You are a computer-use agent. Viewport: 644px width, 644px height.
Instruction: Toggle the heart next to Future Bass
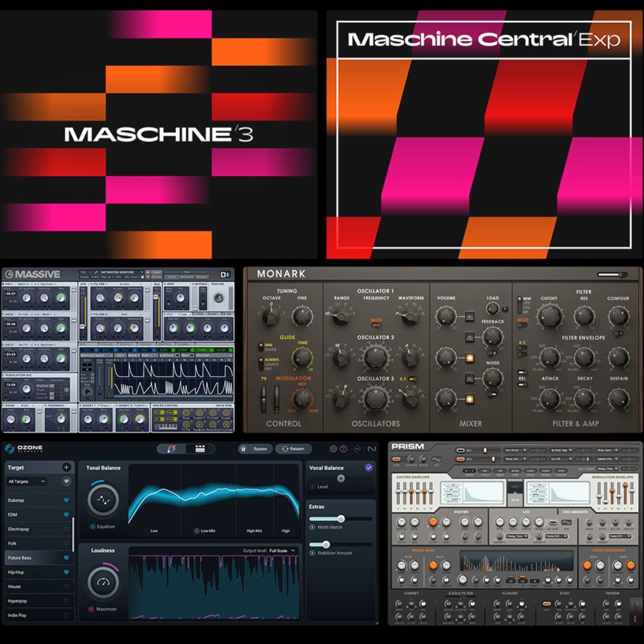click(x=65, y=558)
